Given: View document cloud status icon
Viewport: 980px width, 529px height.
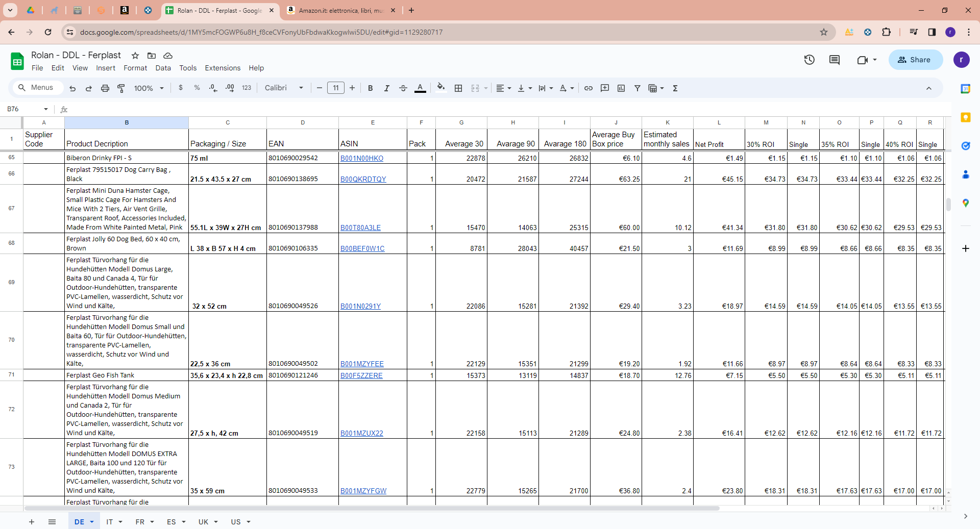Looking at the screenshot, I should click(x=168, y=56).
